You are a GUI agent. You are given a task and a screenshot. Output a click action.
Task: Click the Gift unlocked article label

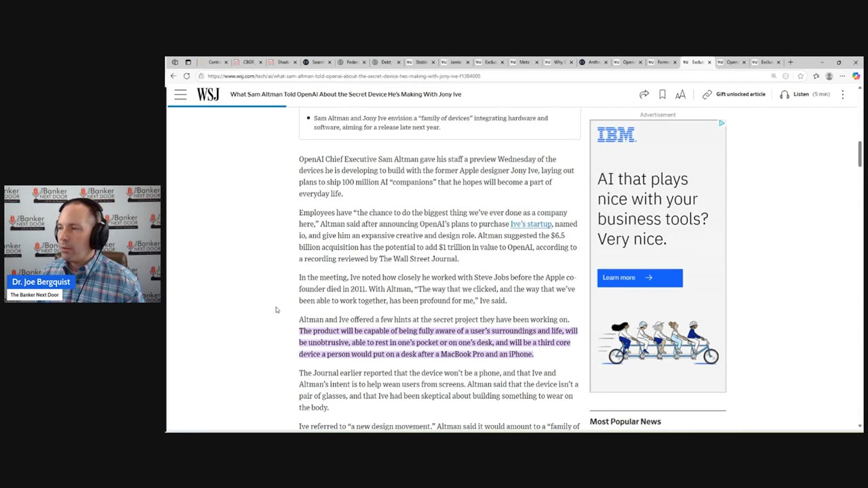[741, 94]
